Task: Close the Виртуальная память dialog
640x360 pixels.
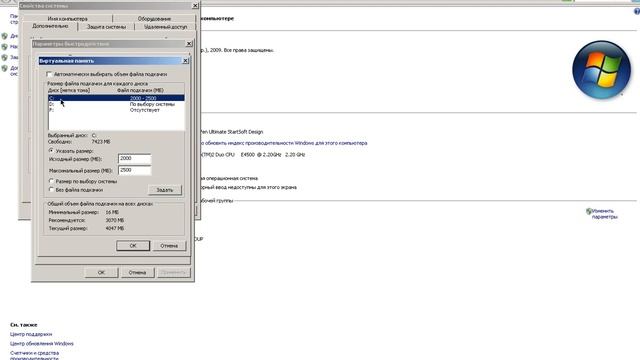Action: click(x=185, y=60)
